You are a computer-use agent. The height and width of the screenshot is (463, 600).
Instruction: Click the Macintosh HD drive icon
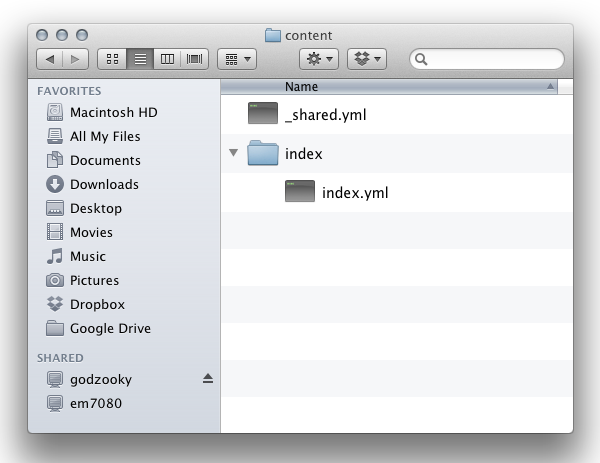(x=55, y=112)
